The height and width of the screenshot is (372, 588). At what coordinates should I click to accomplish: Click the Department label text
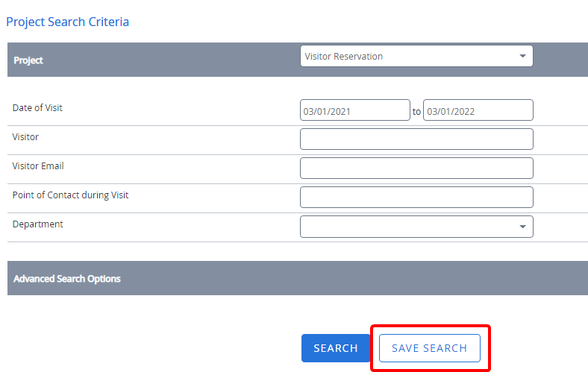(x=38, y=224)
